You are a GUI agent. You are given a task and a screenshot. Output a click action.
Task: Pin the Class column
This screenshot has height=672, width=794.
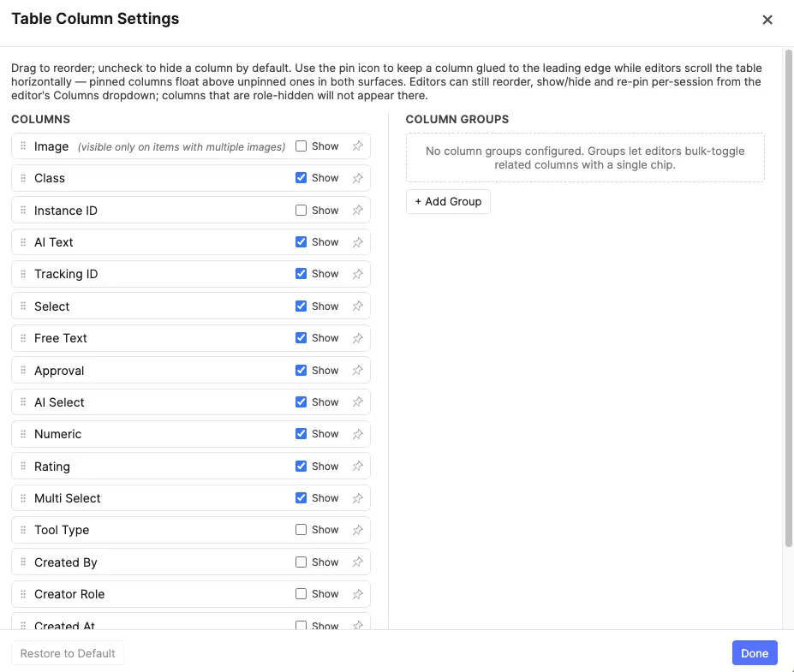pos(358,178)
